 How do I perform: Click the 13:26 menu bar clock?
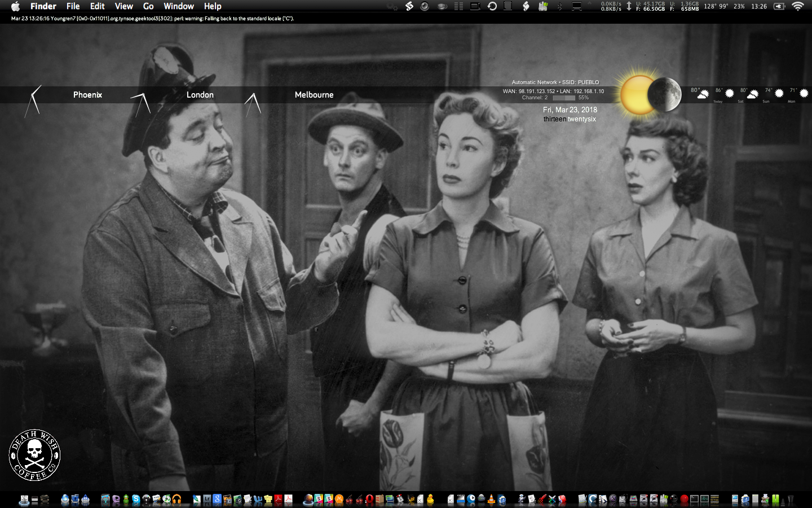pos(759,6)
